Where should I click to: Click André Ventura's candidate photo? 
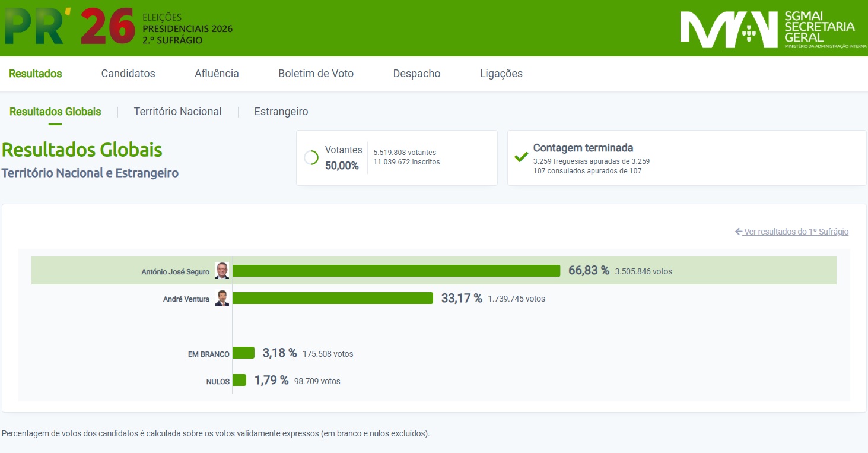click(222, 298)
